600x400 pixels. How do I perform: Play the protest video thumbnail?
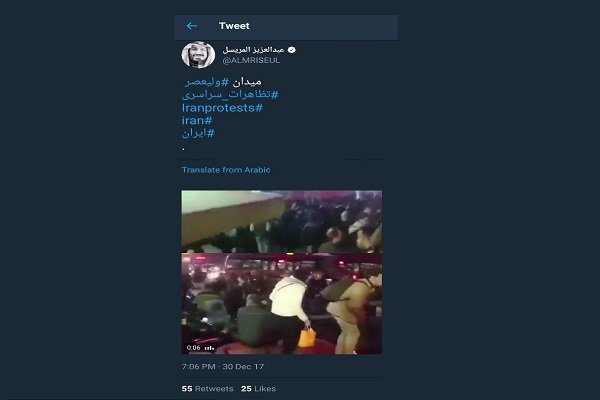(x=282, y=272)
